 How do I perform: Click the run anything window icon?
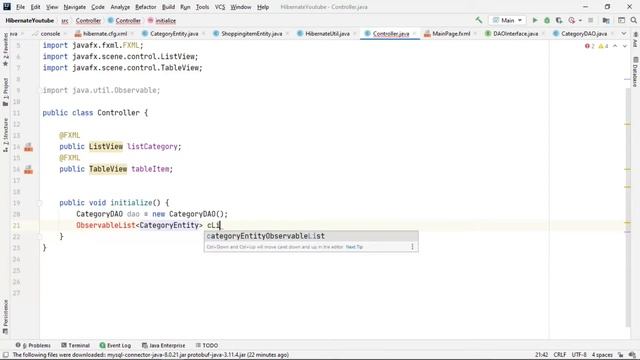(621, 20)
